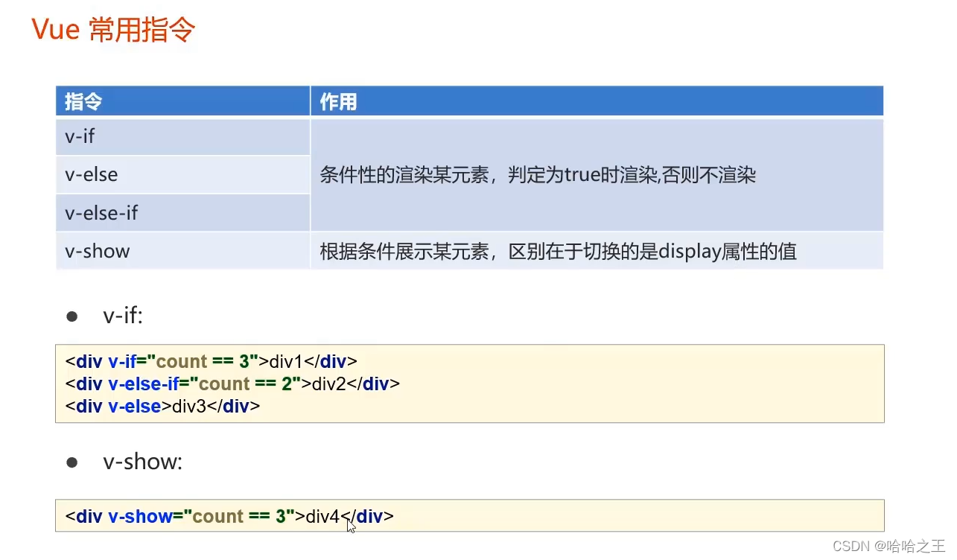Select the '作用' table header cell
The height and width of the screenshot is (560, 957).
597,101
